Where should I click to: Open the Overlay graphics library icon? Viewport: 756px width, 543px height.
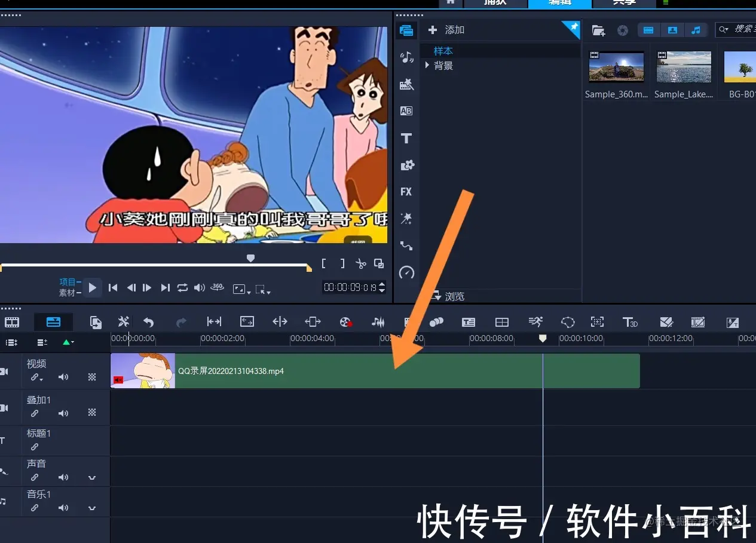(407, 165)
